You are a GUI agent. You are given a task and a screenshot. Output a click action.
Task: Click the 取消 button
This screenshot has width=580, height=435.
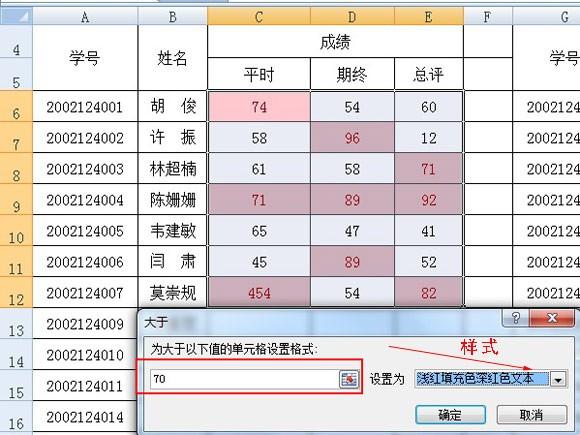(532, 415)
